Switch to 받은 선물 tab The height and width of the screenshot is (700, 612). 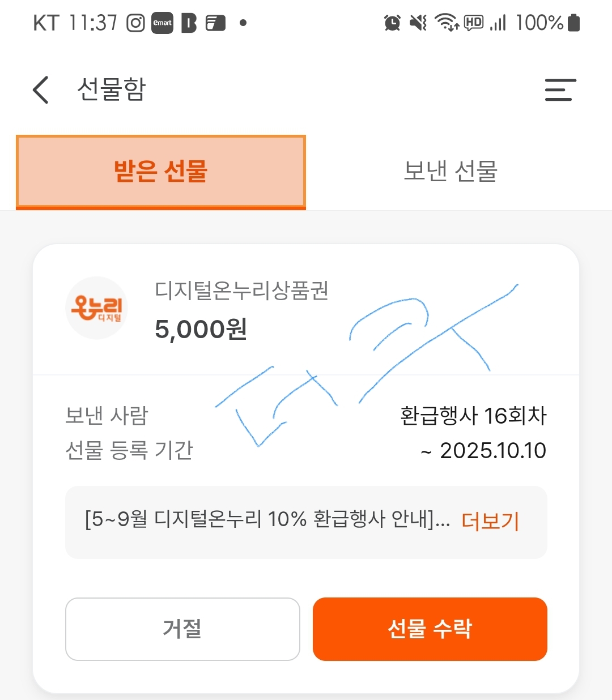[x=161, y=172]
